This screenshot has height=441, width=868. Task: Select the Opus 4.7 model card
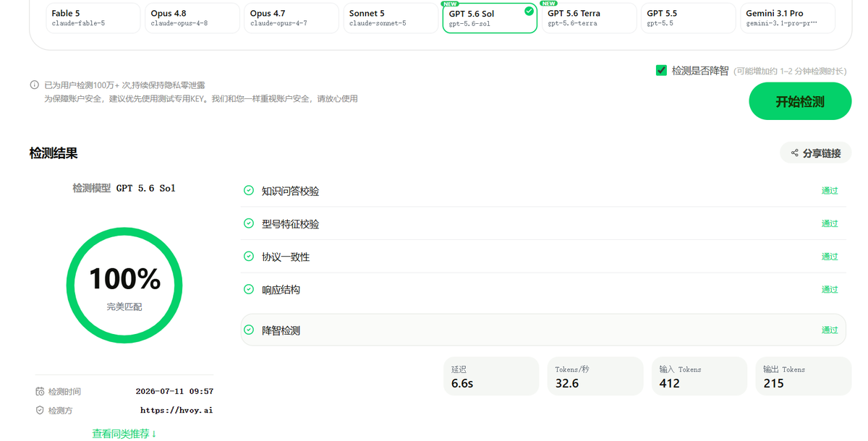[292, 18]
